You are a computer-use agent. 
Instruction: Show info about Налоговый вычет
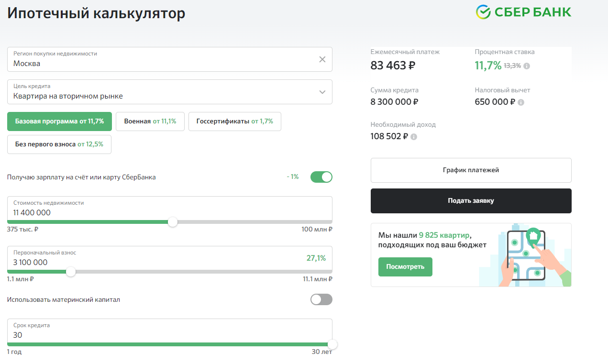(521, 102)
